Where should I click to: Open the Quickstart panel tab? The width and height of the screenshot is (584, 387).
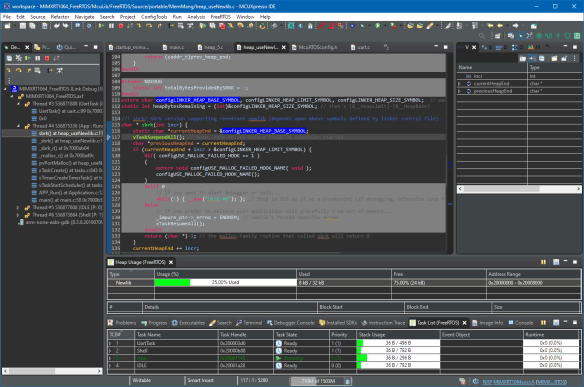coord(66,47)
